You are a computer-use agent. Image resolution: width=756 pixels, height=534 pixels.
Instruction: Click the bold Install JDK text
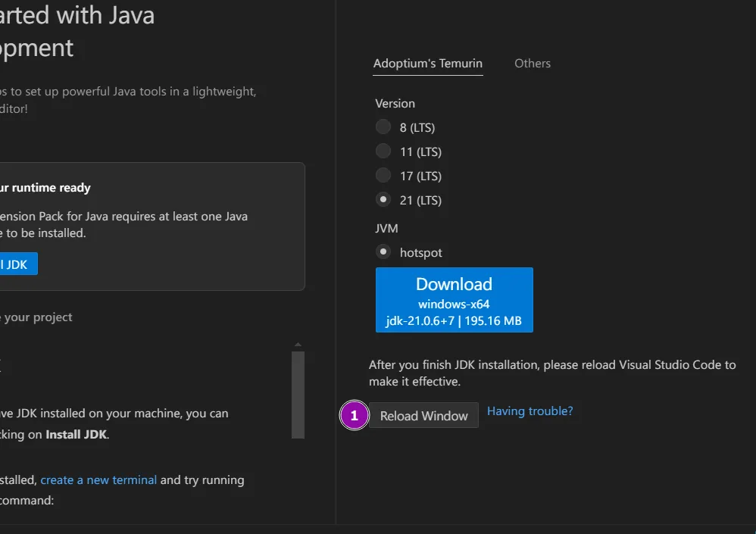[77, 435]
